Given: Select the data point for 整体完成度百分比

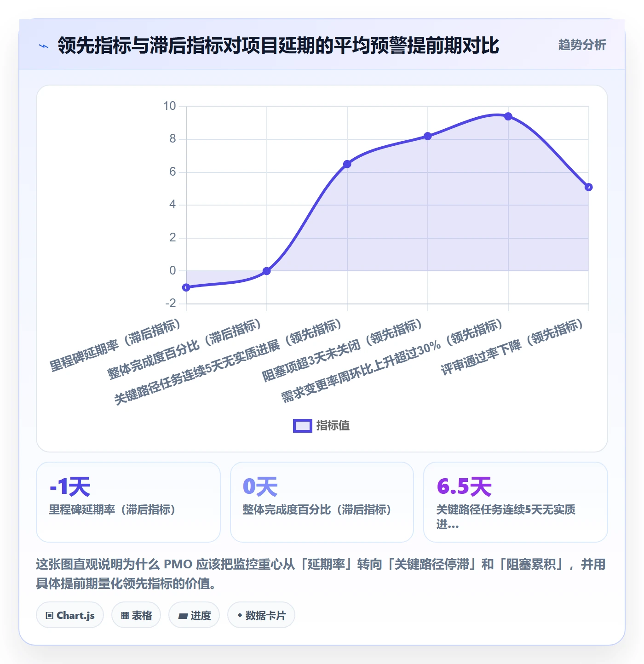Looking at the screenshot, I should tap(267, 271).
